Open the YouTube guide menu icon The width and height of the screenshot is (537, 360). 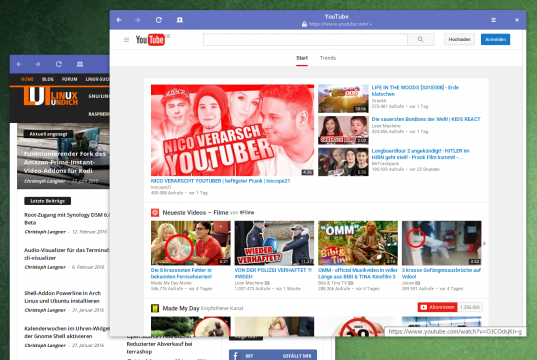(x=126, y=40)
